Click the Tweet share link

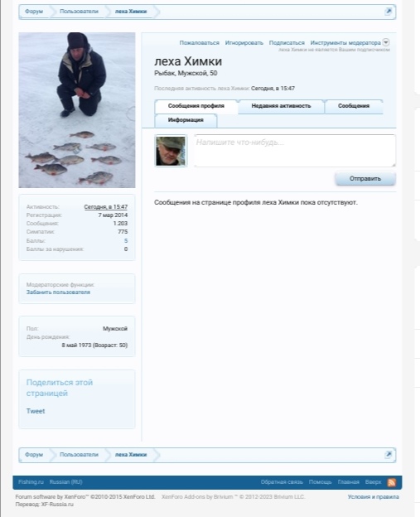tap(36, 411)
